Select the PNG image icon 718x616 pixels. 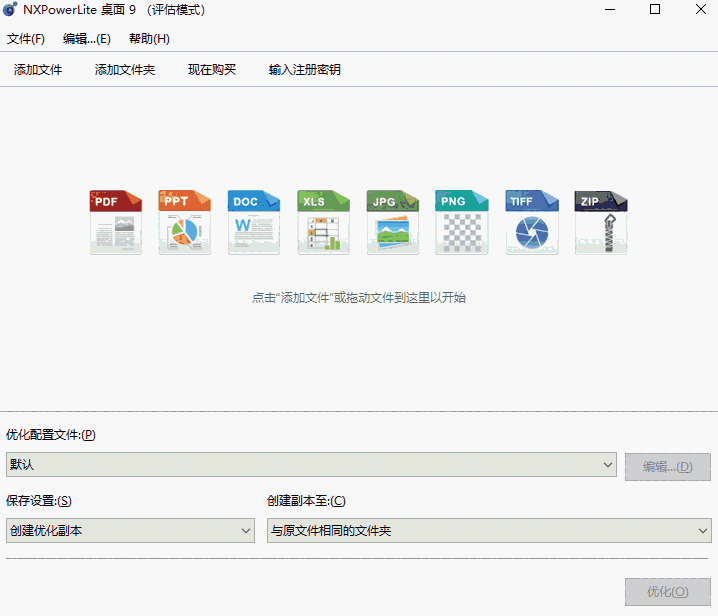coord(462,221)
